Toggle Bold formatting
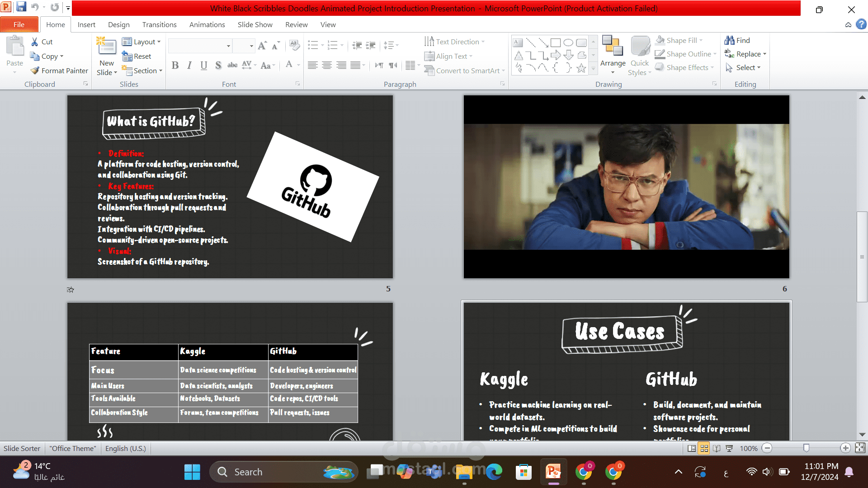The height and width of the screenshot is (488, 868). (175, 66)
